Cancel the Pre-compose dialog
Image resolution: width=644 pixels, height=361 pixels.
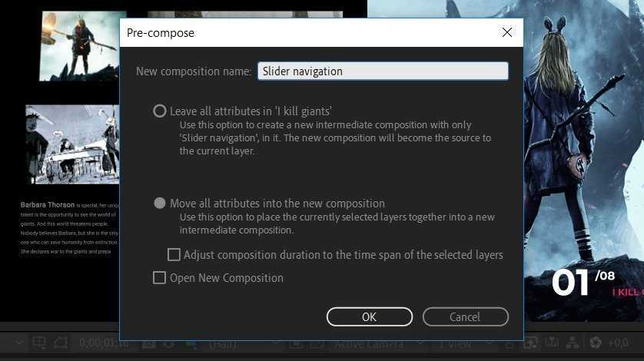click(x=465, y=316)
